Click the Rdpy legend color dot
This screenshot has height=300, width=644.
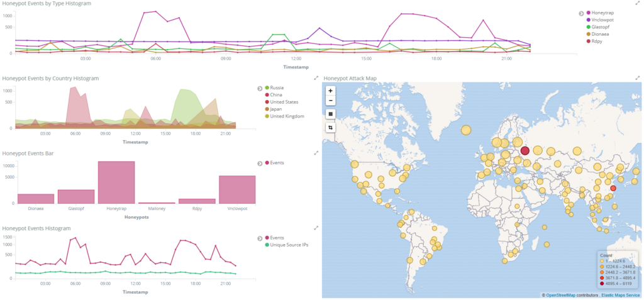[x=589, y=41]
